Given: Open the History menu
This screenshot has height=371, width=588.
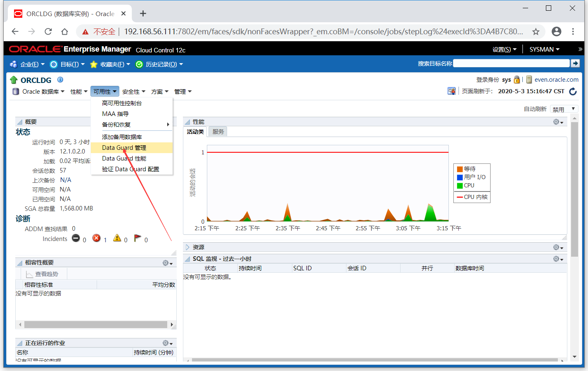Looking at the screenshot, I should (159, 64).
